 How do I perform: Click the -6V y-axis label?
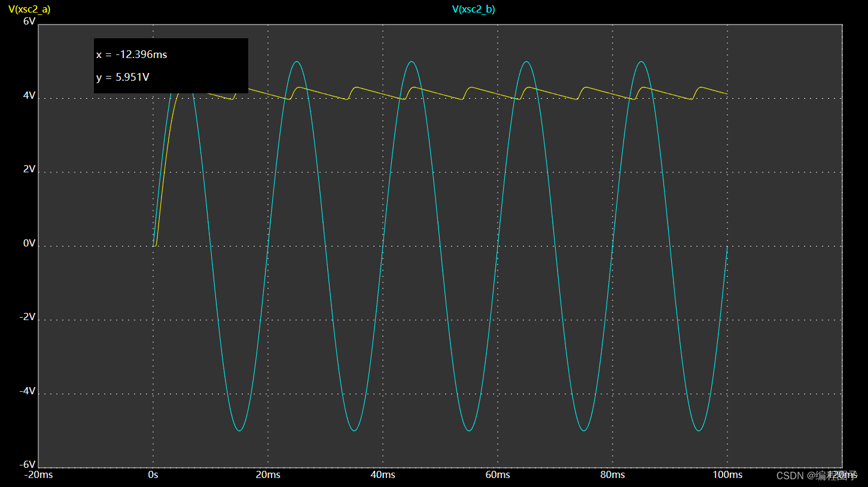[x=28, y=465]
